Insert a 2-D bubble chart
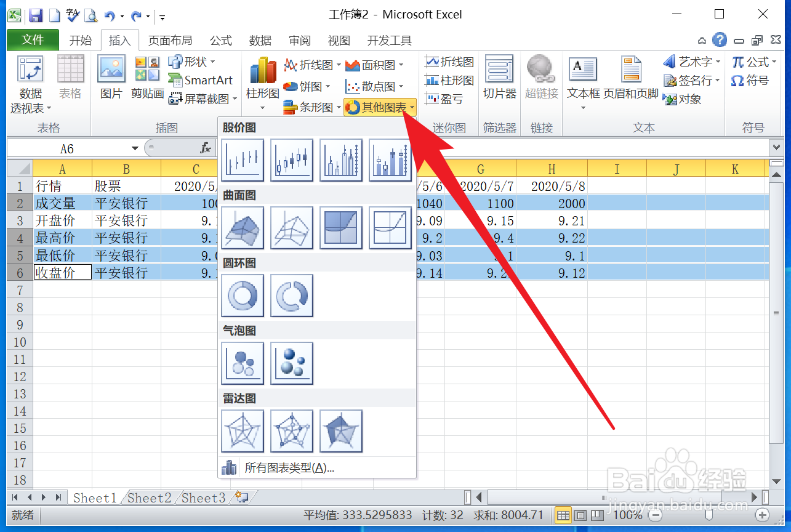 (243, 363)
